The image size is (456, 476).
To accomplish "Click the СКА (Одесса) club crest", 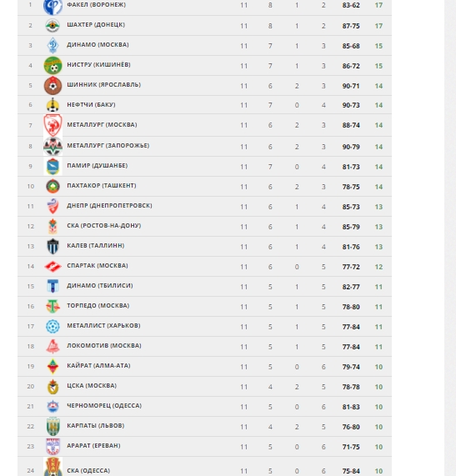I will (53, 467).
